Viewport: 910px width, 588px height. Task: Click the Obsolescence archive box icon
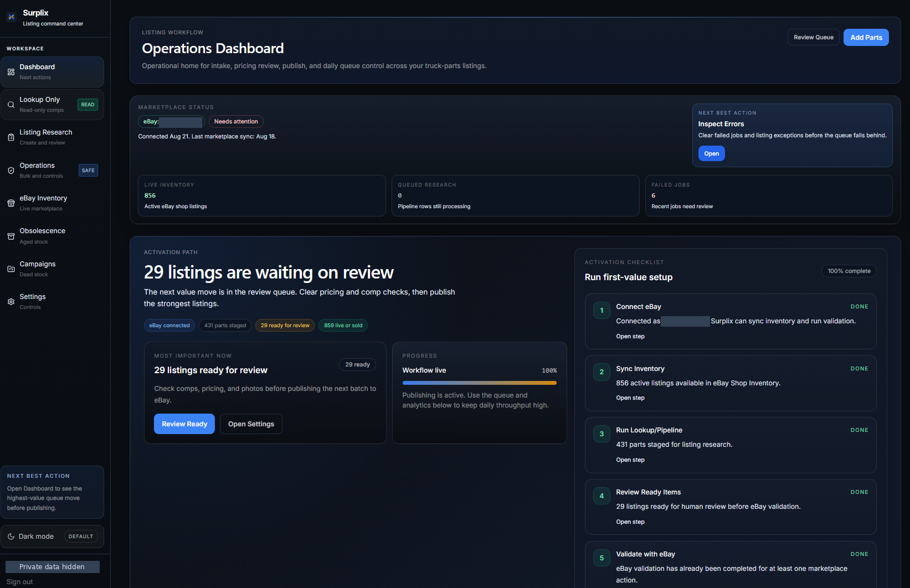click(11, 236)
